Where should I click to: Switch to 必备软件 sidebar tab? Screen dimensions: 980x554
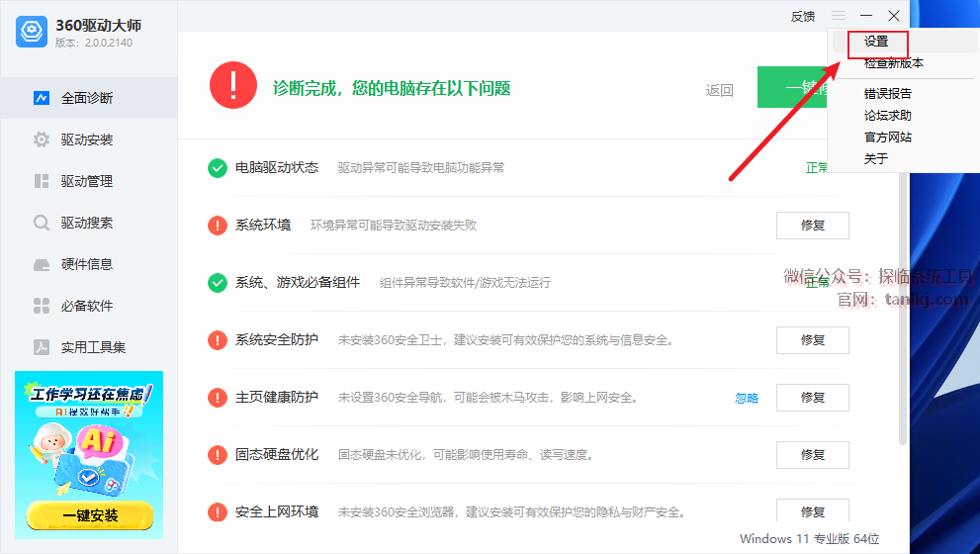click(89, 306)
